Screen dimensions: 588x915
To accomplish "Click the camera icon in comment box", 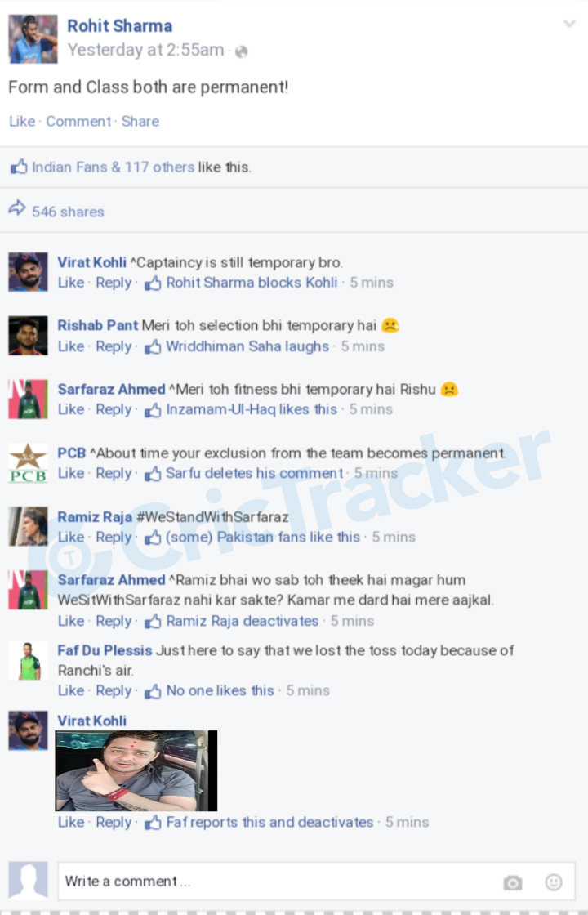I will click(x=513, y=882).
